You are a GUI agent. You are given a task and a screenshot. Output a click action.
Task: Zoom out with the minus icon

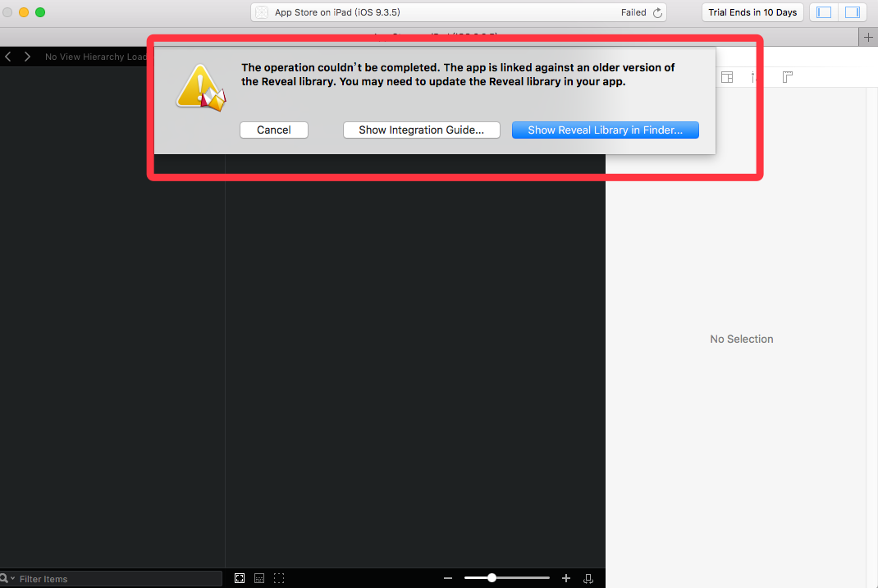448,578
